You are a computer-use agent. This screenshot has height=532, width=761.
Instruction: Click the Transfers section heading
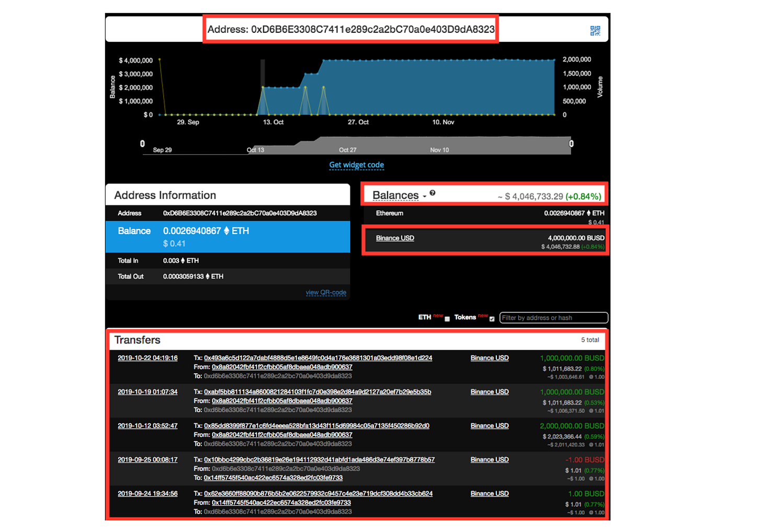(138, 340)
